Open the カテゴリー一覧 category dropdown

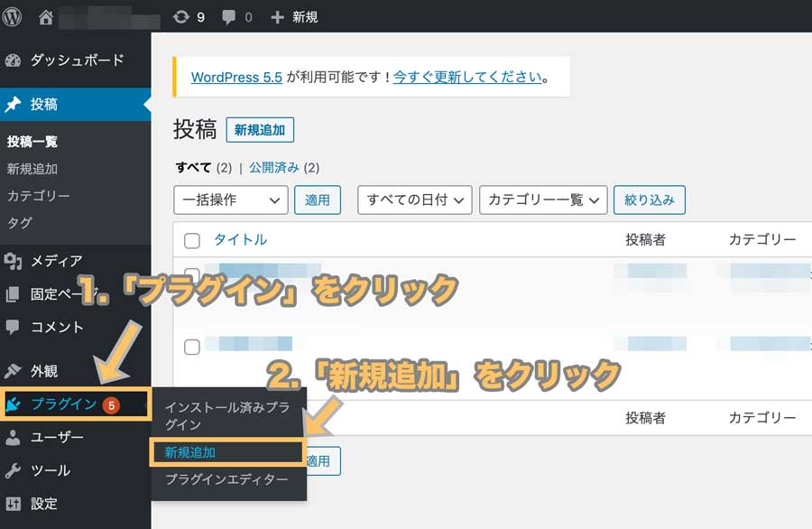543,200
